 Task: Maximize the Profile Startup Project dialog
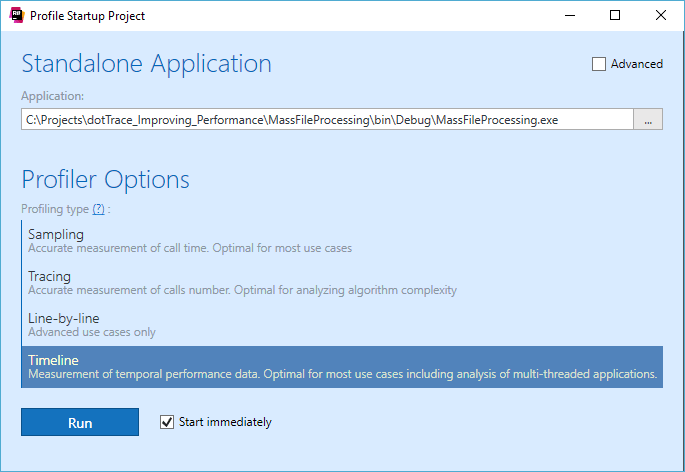pyautogui.click(x=615, y=15)
